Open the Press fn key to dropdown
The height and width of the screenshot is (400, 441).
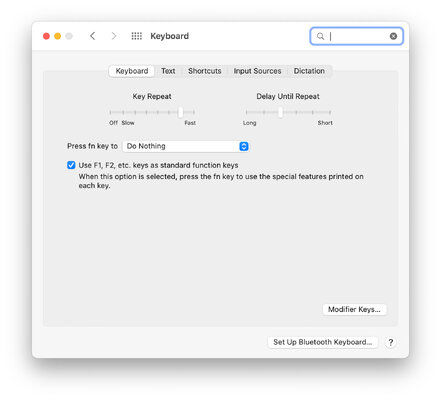(185, 146)
